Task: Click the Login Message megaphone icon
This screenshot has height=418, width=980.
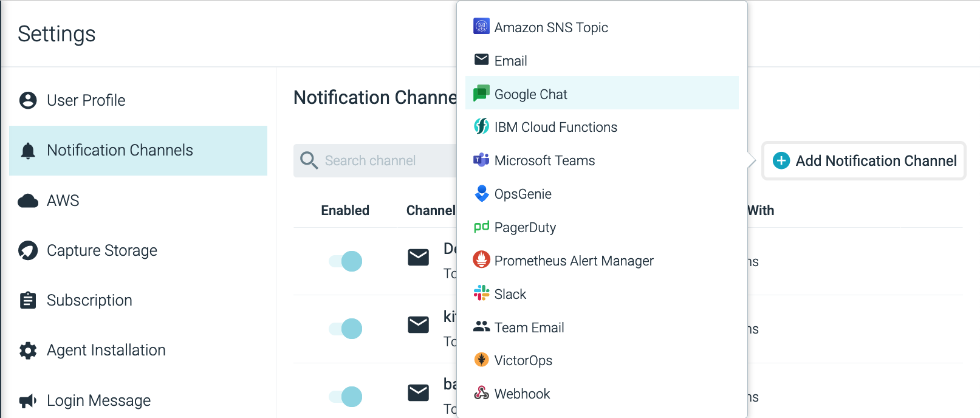Action: coord(28,401)
